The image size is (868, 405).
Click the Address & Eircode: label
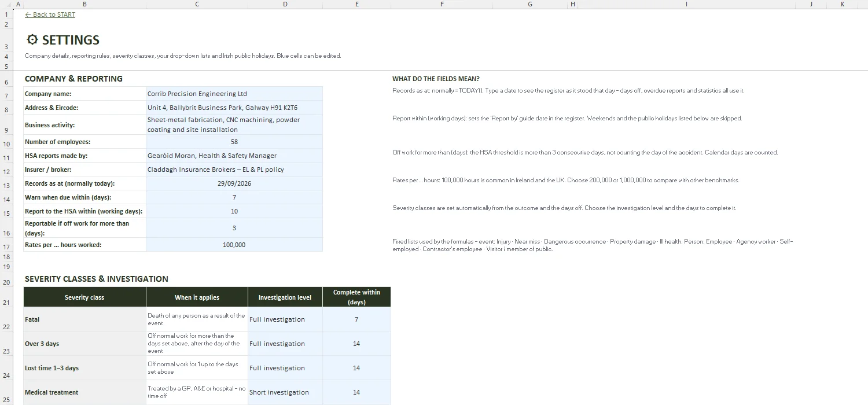coord(84,108)
